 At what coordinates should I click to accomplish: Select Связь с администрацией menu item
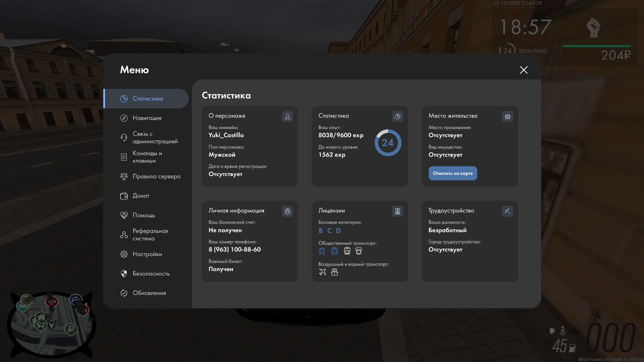(155, 137)
